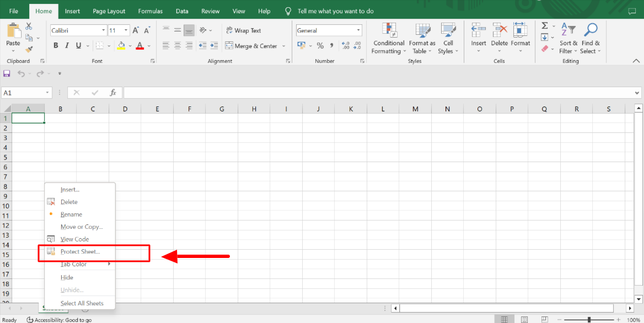Open the General number format dropdown
Screen dimensions: 644x323
[x=358, y=30]
